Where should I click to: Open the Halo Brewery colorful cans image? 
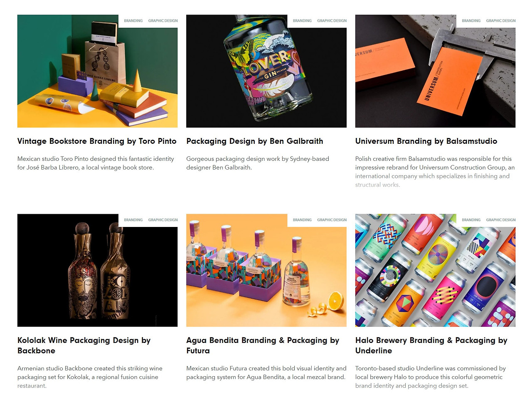pos(435,270)
